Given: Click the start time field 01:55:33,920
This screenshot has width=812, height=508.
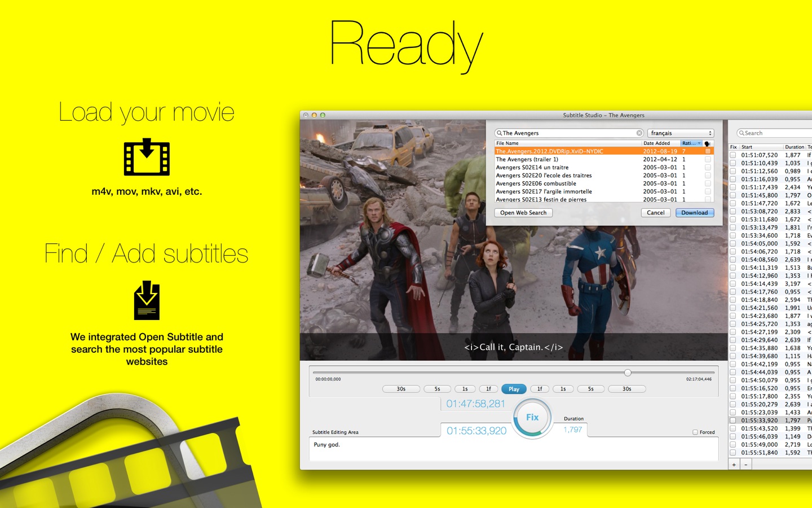Looking at the screenshot, I should point(476,431).
